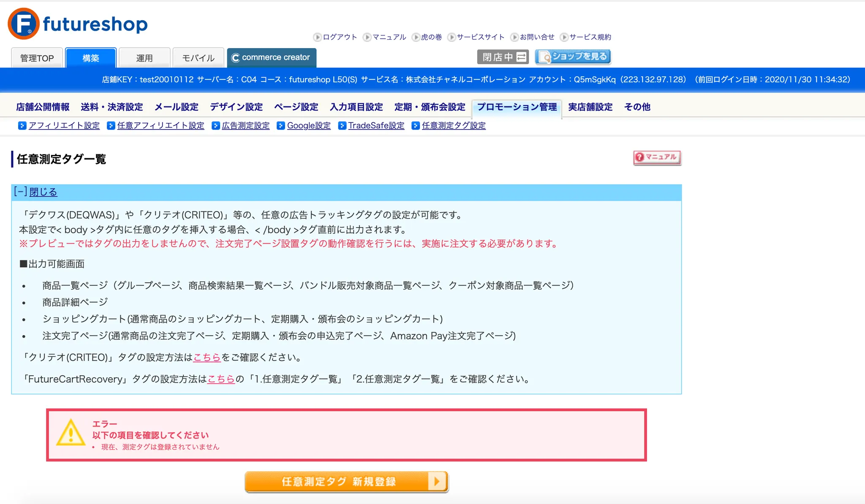Open the デザイン設定 menu
This screenshot has height=504, width=865.
236,107
